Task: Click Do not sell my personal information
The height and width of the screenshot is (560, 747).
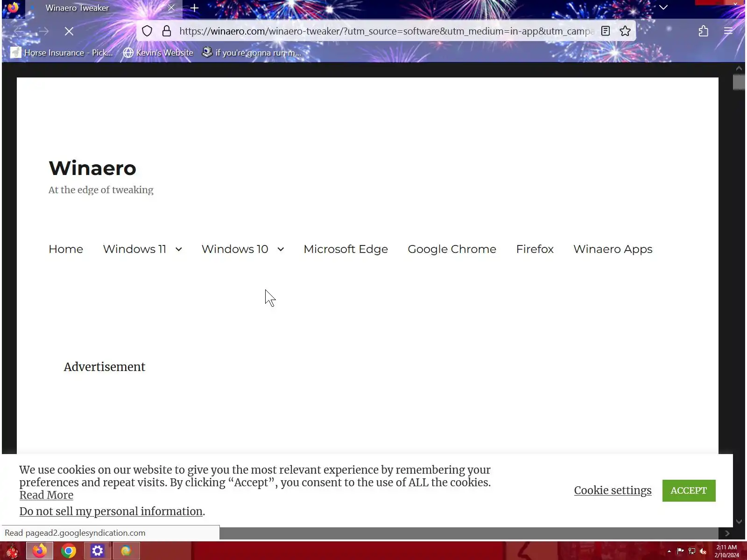Action: click(111, 511)
